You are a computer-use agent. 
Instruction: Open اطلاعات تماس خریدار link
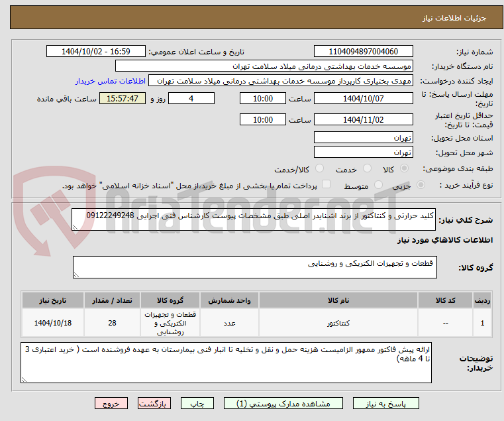111,81
